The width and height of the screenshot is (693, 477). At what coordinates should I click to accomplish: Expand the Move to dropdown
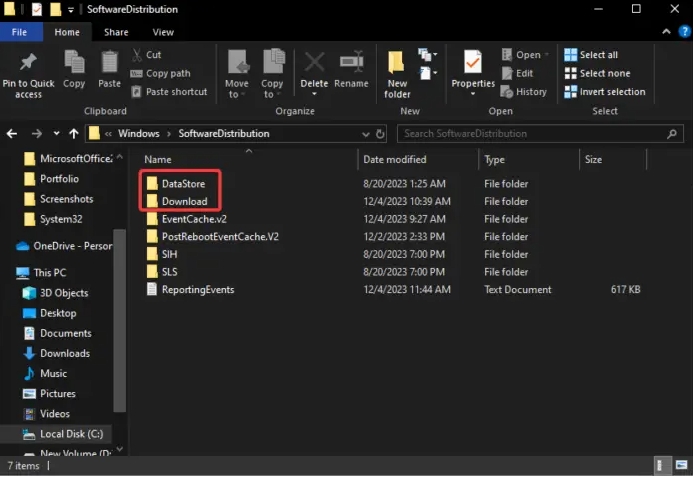[x=236, y=94]
